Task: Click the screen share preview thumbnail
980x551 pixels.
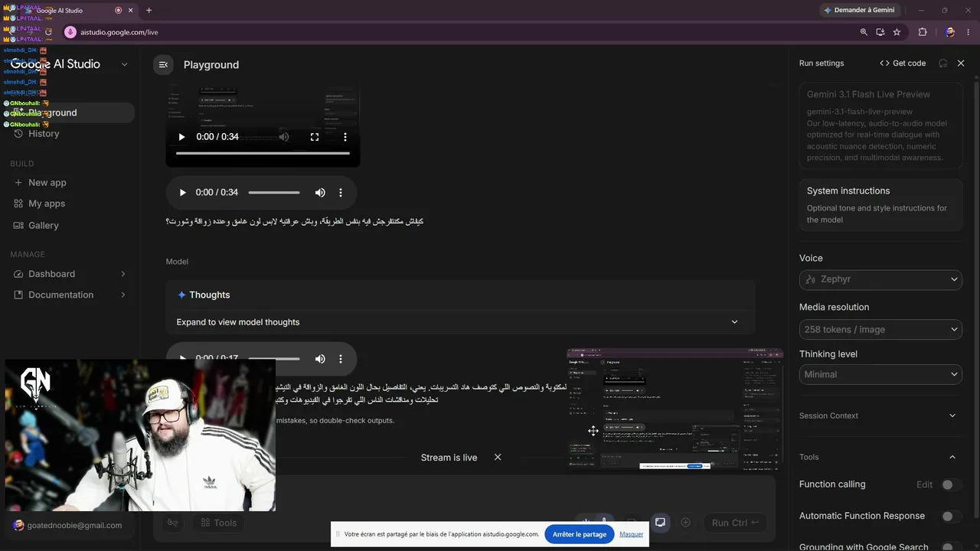Action: pyautogui.click(x=675, y=409)
